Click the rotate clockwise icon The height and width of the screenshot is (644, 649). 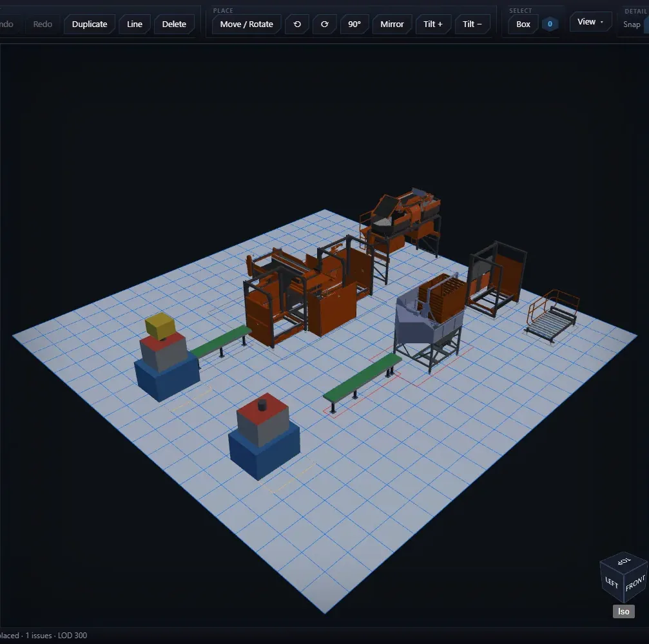click(x=325, y=24)
